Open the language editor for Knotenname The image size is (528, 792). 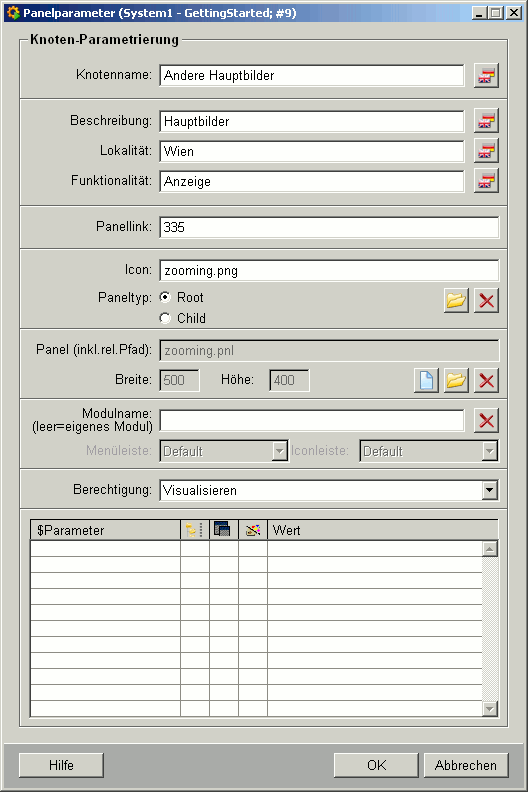coord(486,76)
